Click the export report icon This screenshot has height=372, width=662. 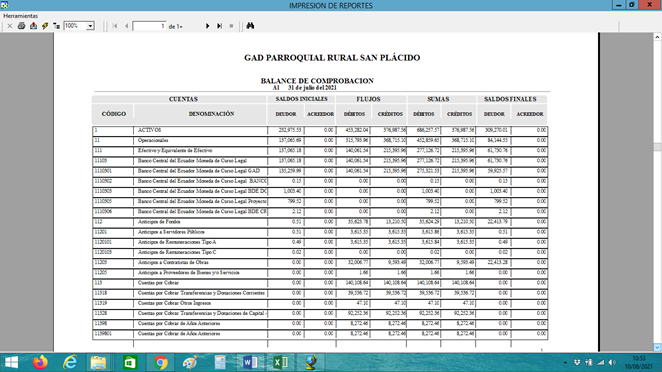[33, 26]
